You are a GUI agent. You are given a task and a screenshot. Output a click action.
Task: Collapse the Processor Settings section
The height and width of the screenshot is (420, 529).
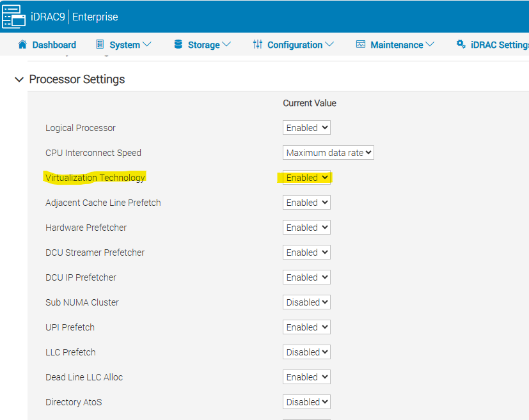(x=19, y=79)
